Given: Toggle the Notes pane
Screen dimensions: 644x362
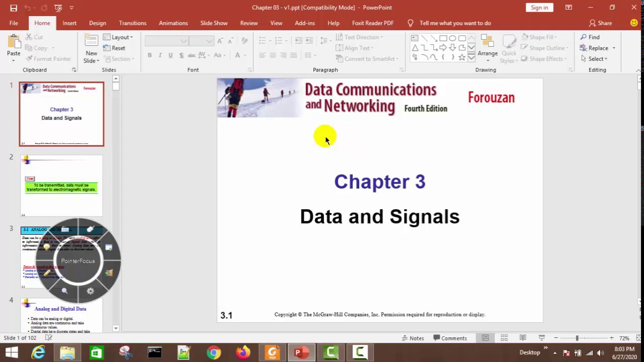Looking at the screenshot, I should click(413, 338).
